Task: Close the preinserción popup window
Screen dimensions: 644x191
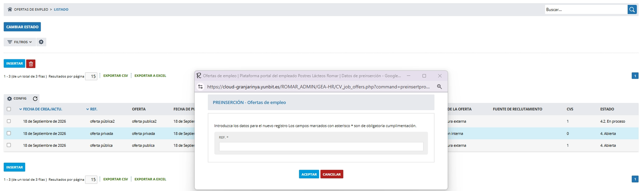Action: [440, 76]
